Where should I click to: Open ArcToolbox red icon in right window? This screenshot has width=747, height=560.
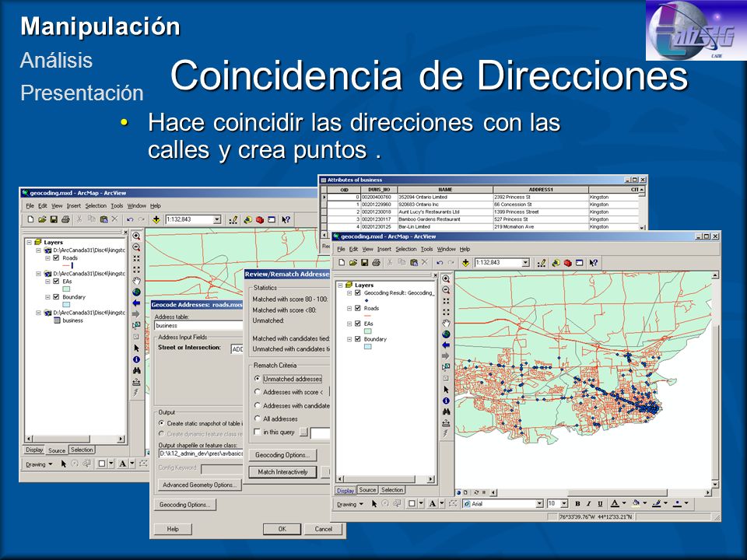567,263
